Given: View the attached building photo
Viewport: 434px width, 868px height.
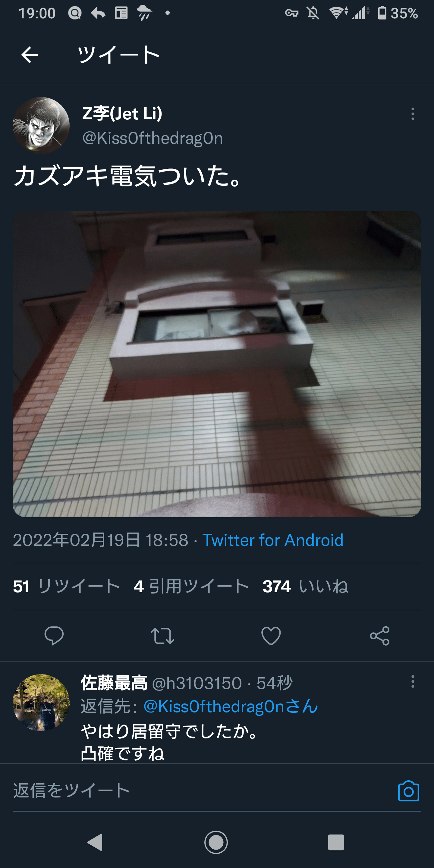Looking at the screenshot, I should pos(217,364).
